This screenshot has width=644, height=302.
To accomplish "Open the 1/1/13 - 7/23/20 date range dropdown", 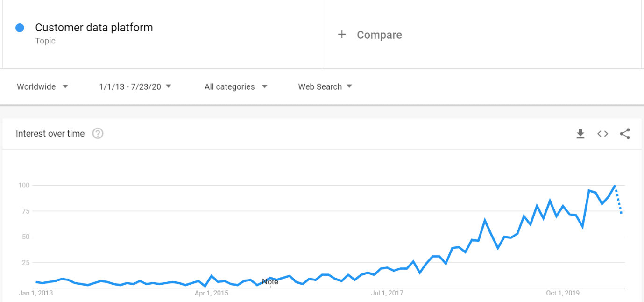I will 135,86.
